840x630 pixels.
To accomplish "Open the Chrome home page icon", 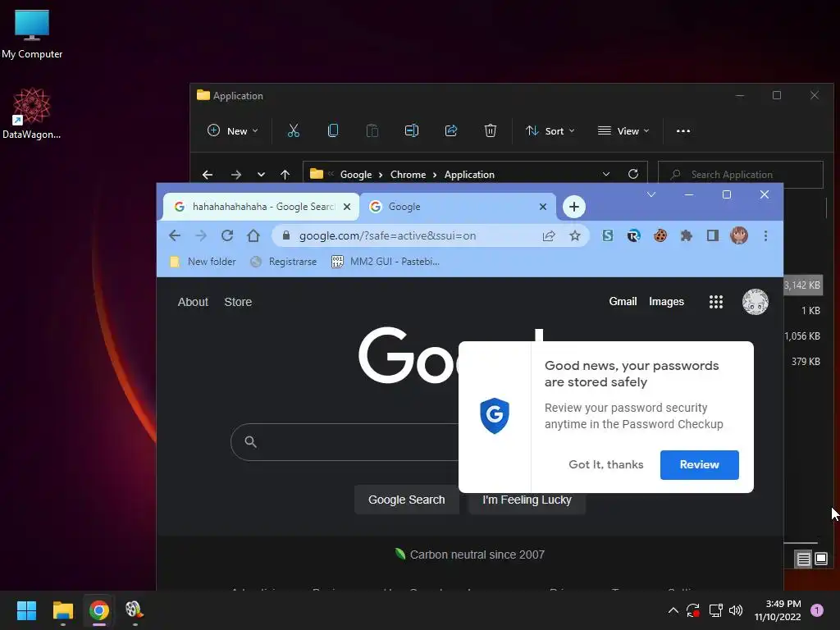I will [x=253, y=235].
